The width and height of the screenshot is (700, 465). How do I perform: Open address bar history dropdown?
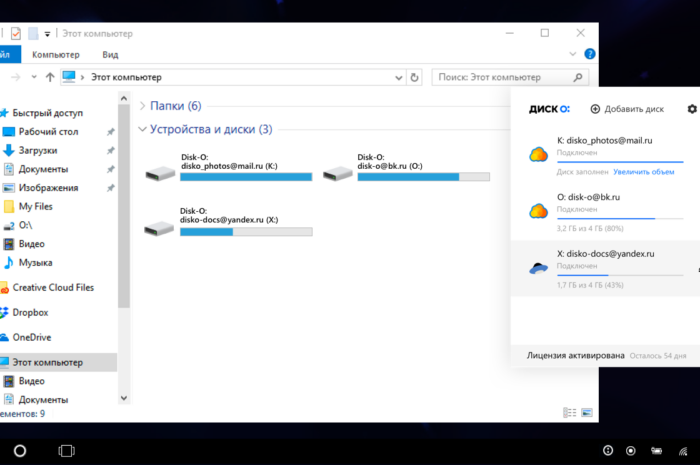tap(399, 78)
